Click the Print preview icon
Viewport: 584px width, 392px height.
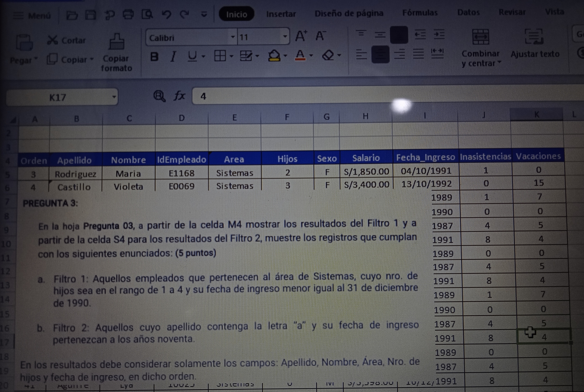(x=147, y=15)
